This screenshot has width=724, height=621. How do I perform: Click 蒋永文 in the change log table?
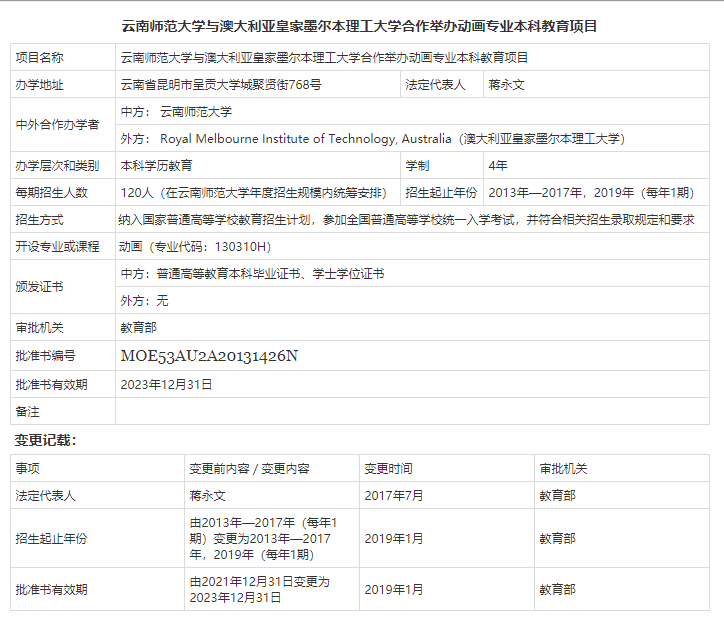tap(207, 495)
